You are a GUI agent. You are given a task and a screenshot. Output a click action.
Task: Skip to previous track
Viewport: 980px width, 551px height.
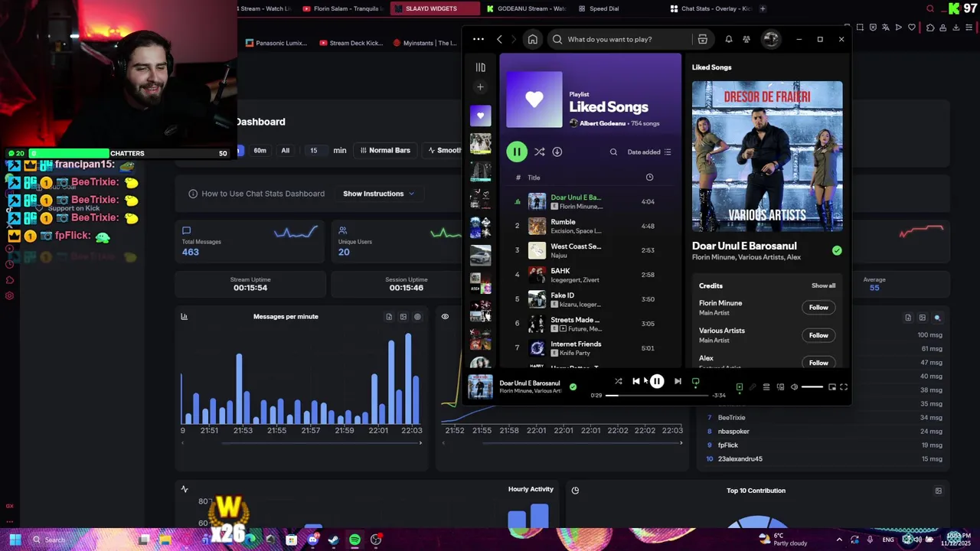tap(636, 381)
